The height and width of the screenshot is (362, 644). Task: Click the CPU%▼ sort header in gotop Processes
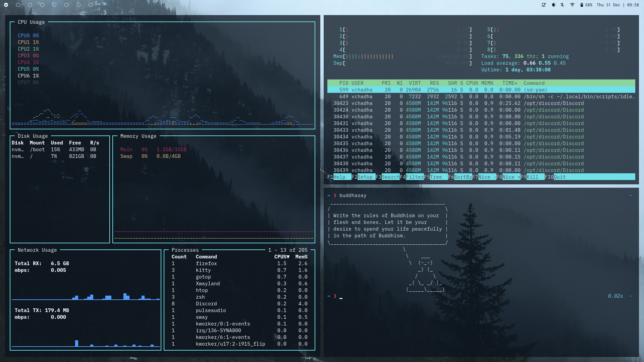tap(282, 257)
